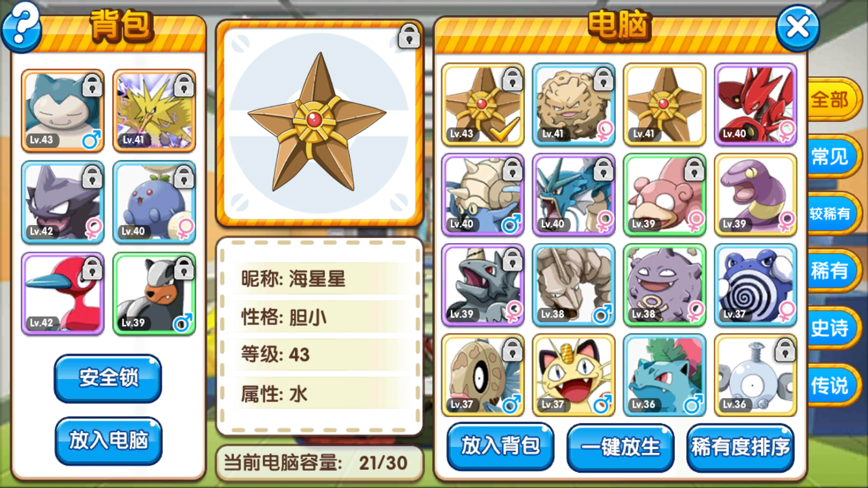The height and width of the screenshot is (488, 868).
Task: Select Meowth Lv.37 in the computer
Action: 574,375
